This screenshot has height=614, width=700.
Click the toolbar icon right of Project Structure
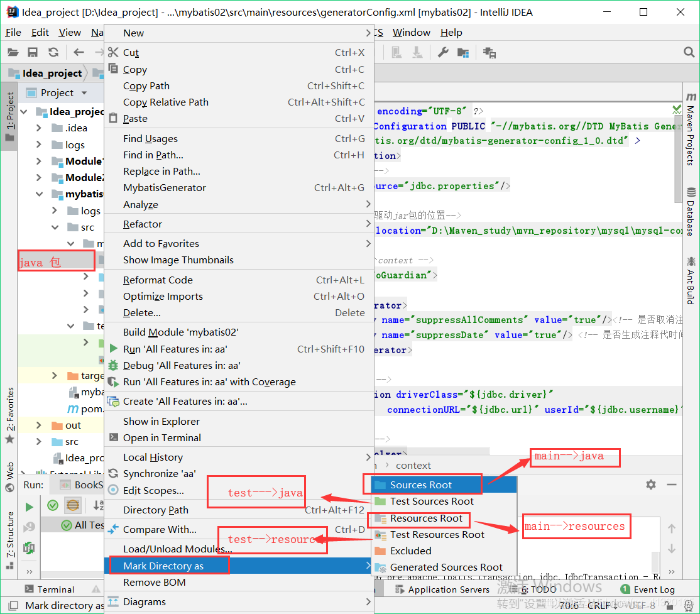click(489, 53)
